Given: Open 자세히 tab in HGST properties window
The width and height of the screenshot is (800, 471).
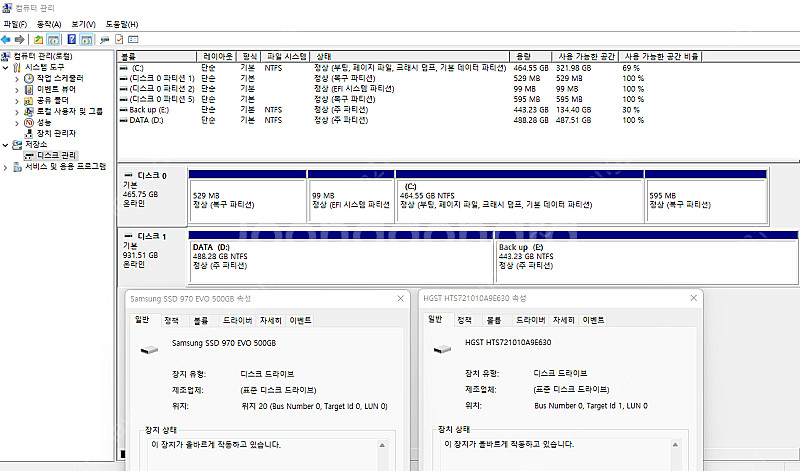Looking at the screenshot, I should point(563,320).
